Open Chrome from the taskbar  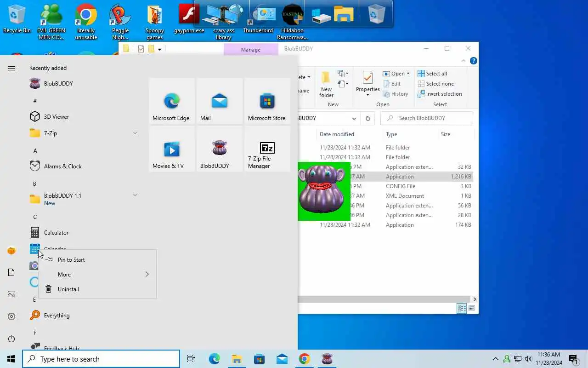[x=304, y=359]
